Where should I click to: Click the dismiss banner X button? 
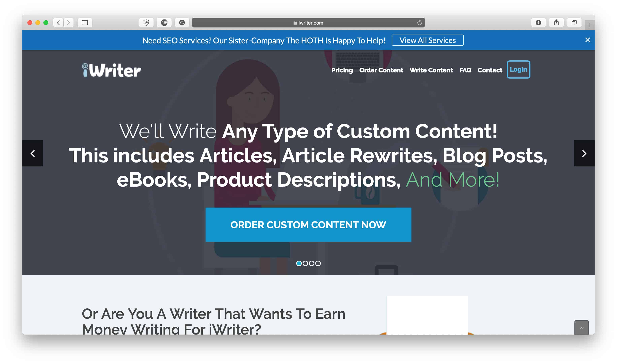[588, 40]
